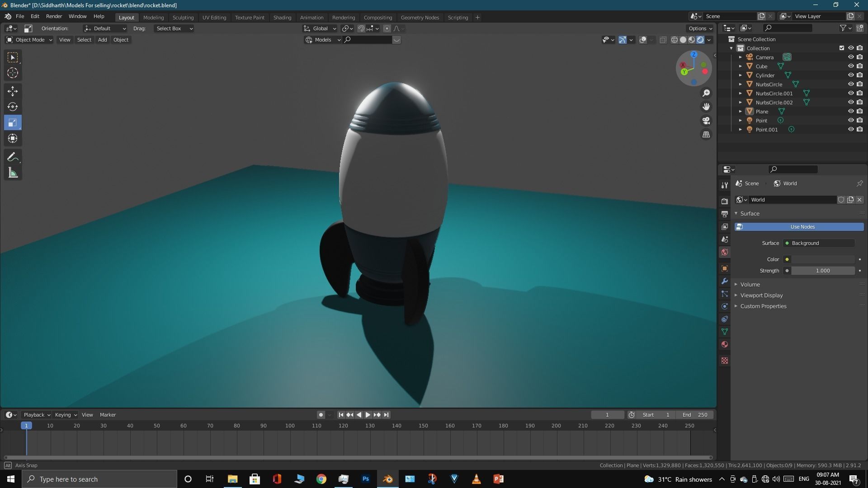
Task: Toggle visibility of Plane object
Action: tap(850, 111)
